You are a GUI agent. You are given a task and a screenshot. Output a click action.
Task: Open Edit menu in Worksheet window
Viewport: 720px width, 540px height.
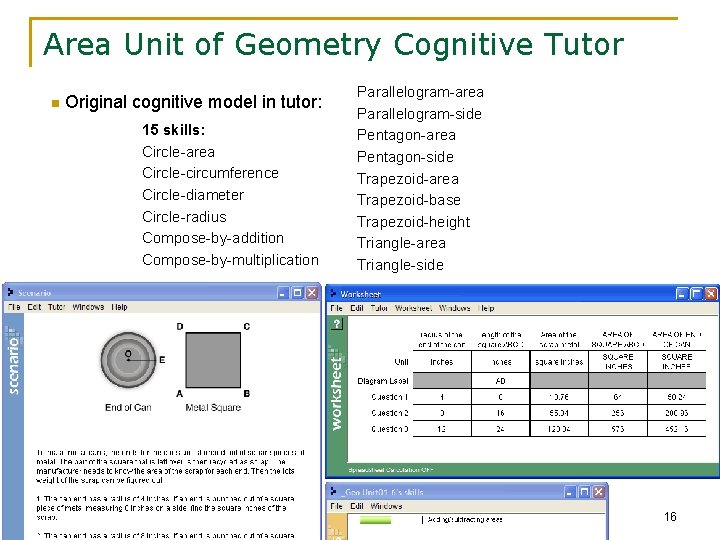pyautogui.click(x=357, y=308)
